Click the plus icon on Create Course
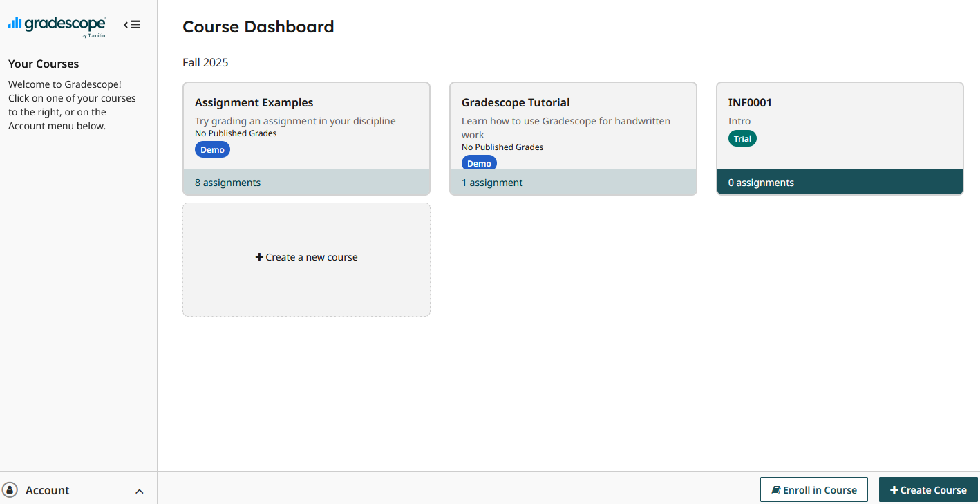Viewport: 980px width, 504px height. [x=894, y=490]
